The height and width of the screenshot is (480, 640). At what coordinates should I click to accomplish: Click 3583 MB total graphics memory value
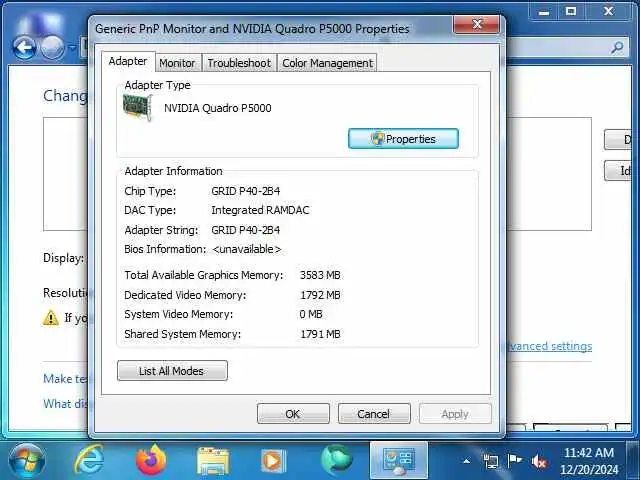(320, 275)
